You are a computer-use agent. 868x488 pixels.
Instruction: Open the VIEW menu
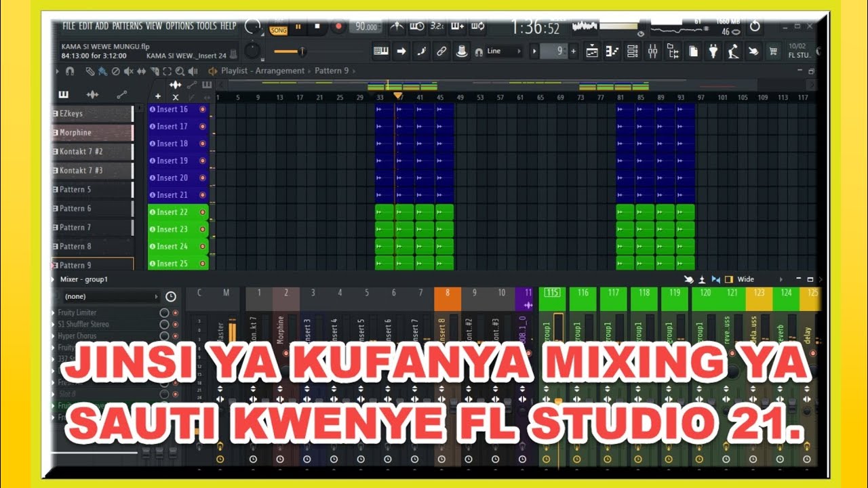[154, 26]
